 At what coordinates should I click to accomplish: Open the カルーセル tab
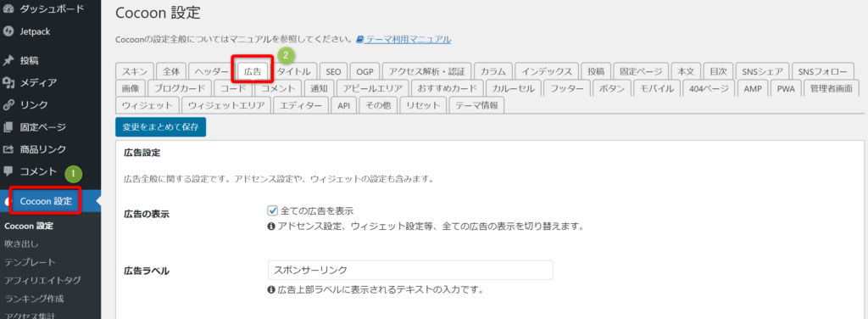click(513, 88)
